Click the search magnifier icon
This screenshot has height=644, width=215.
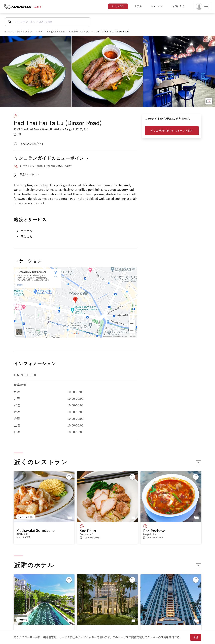point(10,22)
